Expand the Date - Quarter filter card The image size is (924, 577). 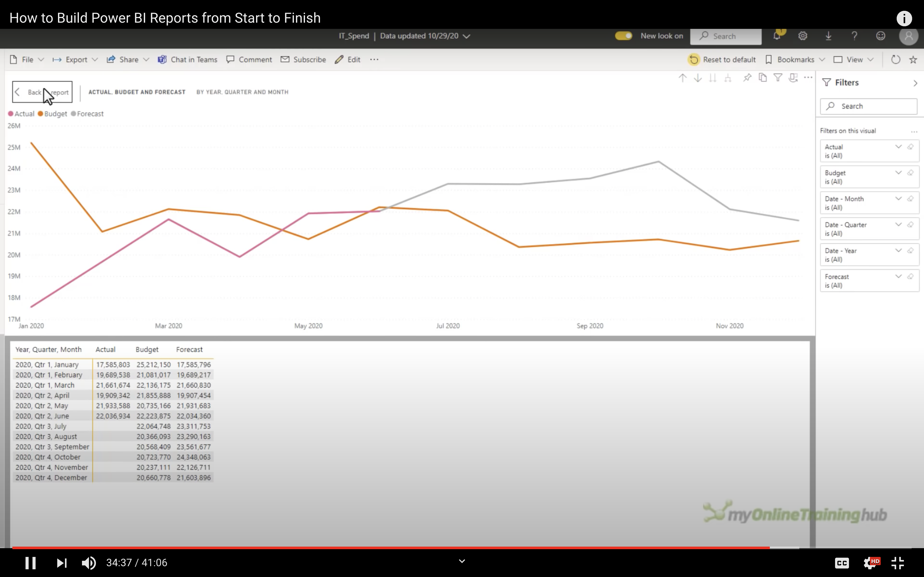pyautogui.click(x=898, y=225)
